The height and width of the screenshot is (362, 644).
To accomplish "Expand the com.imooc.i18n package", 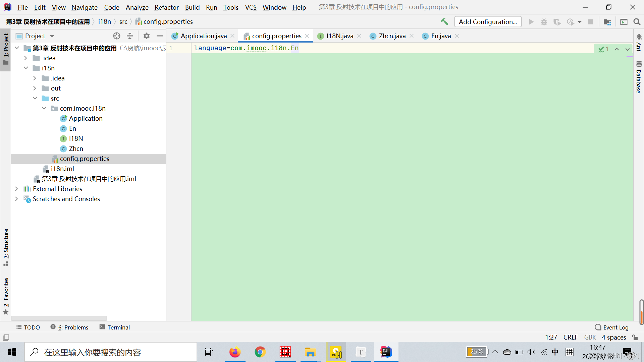I will click(x=45, y=108).
